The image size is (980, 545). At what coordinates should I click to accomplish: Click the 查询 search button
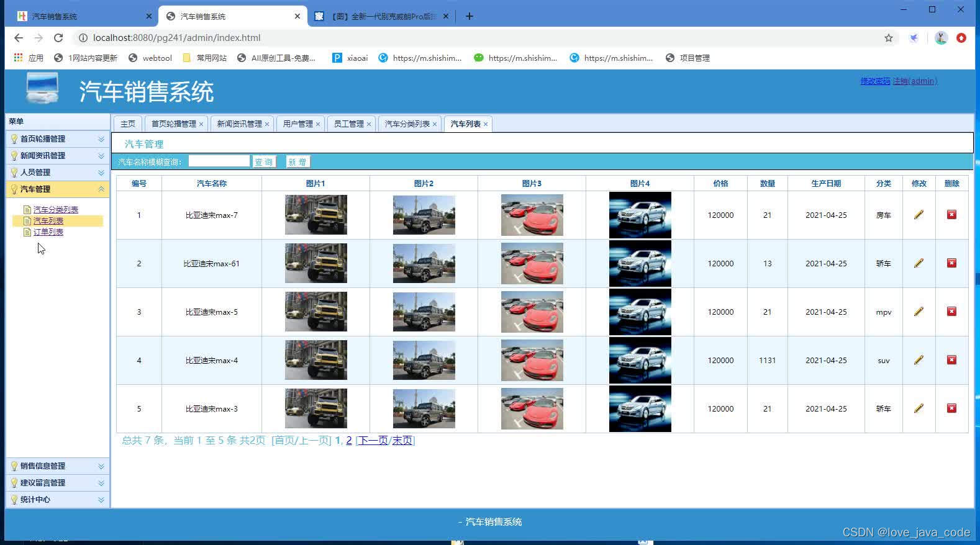[264, 162]
